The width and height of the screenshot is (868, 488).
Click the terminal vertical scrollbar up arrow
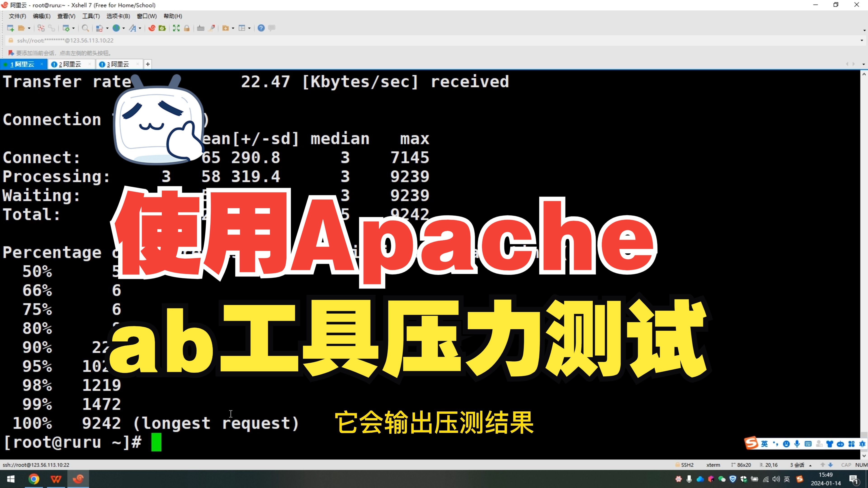[864, 74]
